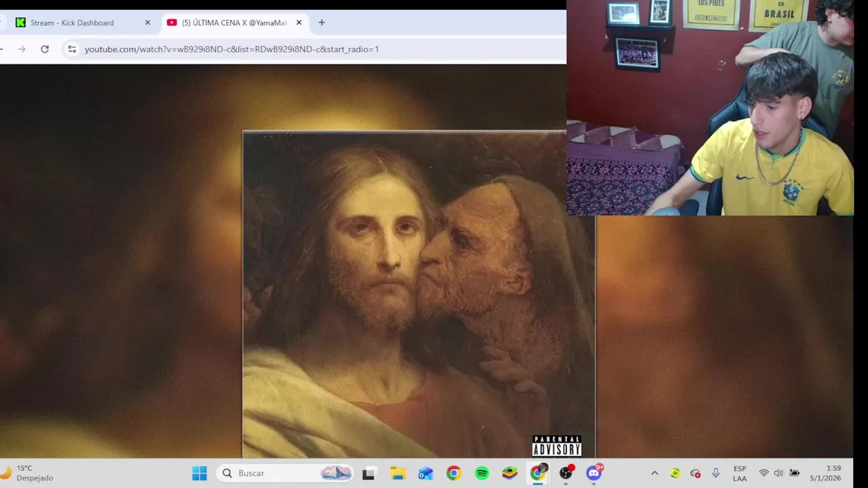Screen dimensions: 868x488
Task: Open File Explorer from the taskbar
Action: 397,473
